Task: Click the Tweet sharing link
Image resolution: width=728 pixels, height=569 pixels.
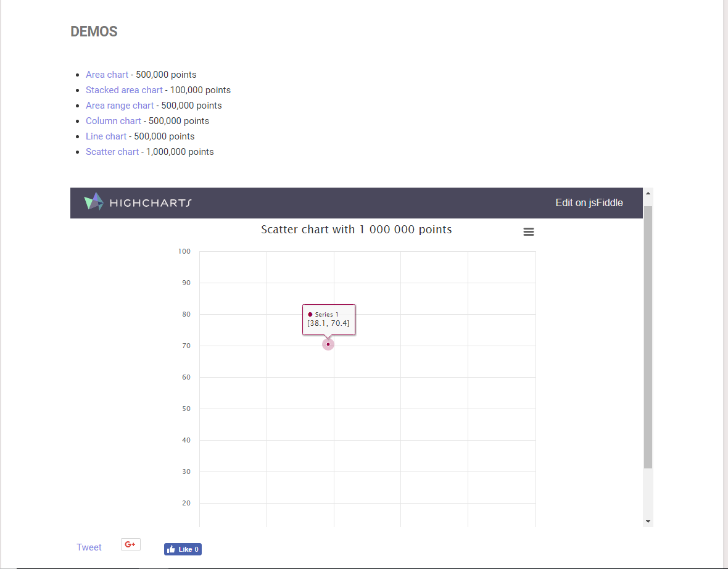Action: click(89, 547)
